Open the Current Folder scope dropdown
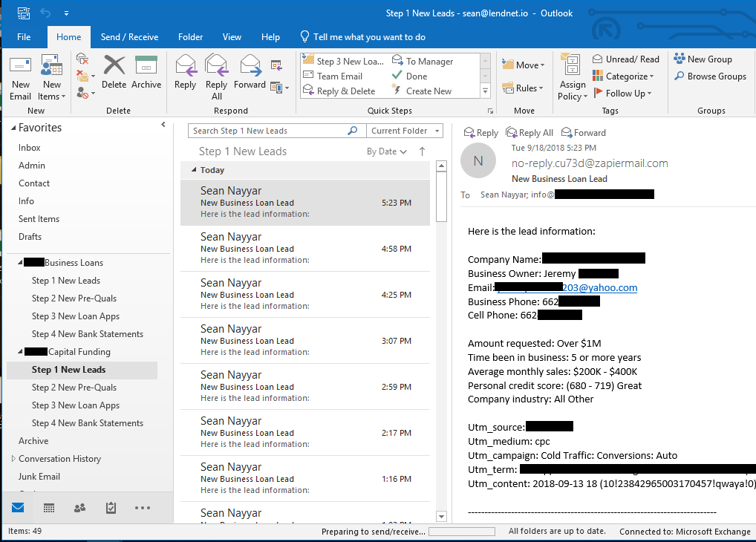This screenshot has width=756, height=542. coord(405,131)
